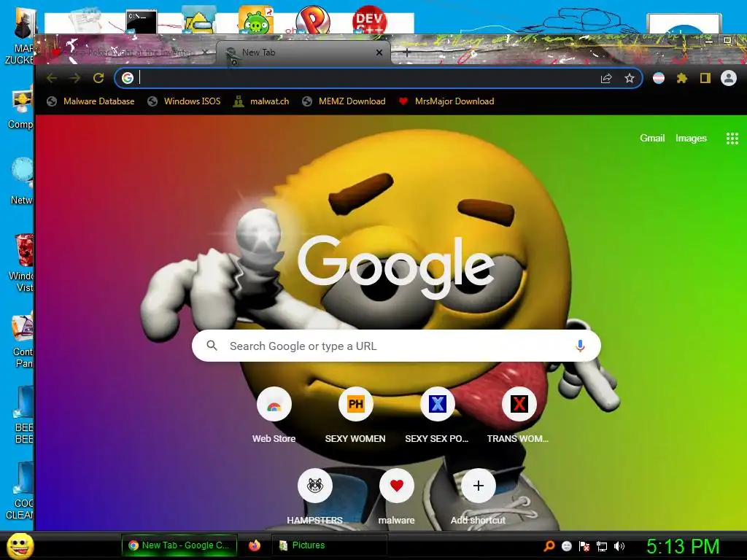Start voice search with the microphone
Image resolution: width=747 pixels, height=560 pixels.
point(580,346)
